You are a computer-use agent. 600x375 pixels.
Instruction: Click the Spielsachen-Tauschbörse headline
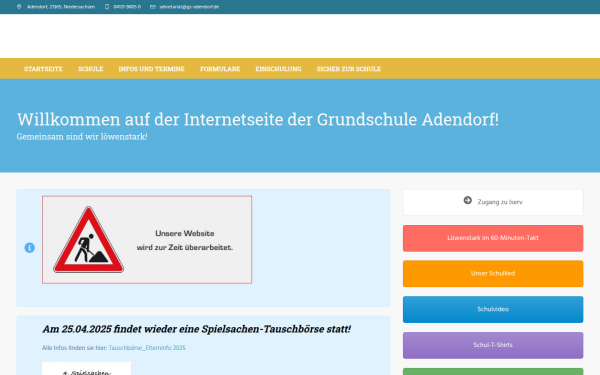point(196,329)
